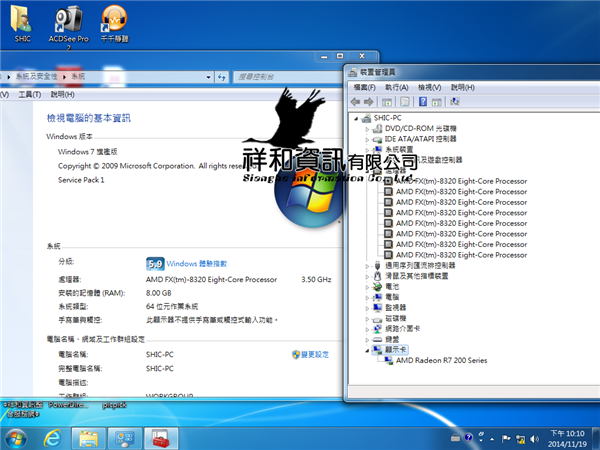Open the 執行(A) menu in Device Manager
Image resolution: width=600 pixels, height=450 pixels.
coord(396,88)
